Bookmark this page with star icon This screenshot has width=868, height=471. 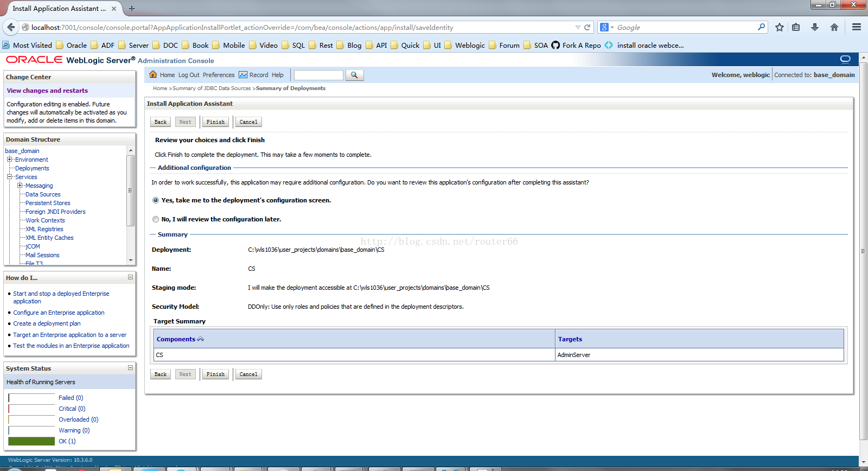tap(780, 27)
